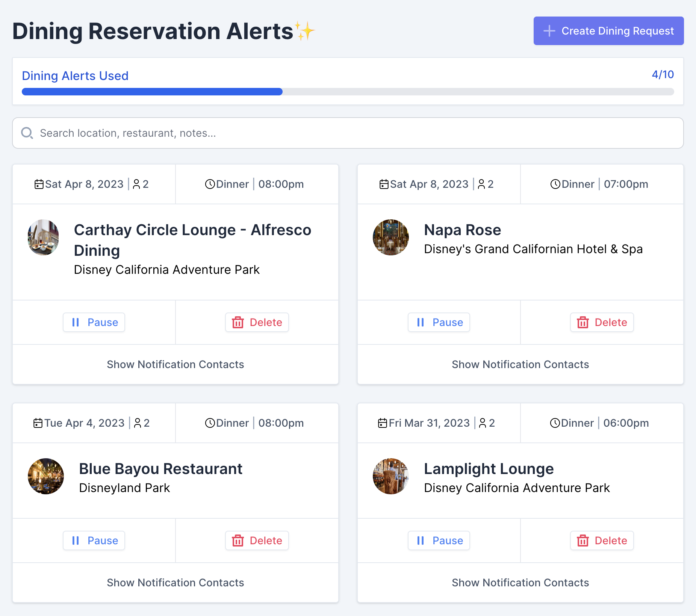Pause the Carthay Circle Lounge alert
The height and width of the screenshot is (616, 696).
(x=94, y=322)
